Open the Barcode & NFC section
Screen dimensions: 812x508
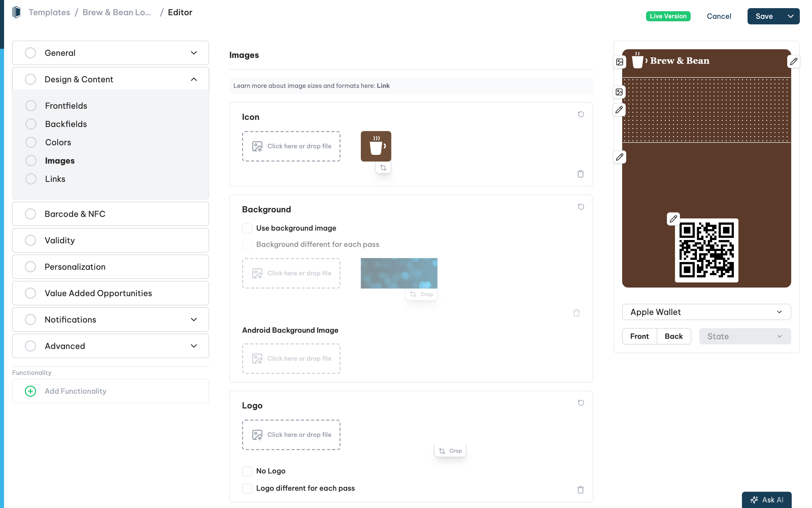tap(111, 214)
